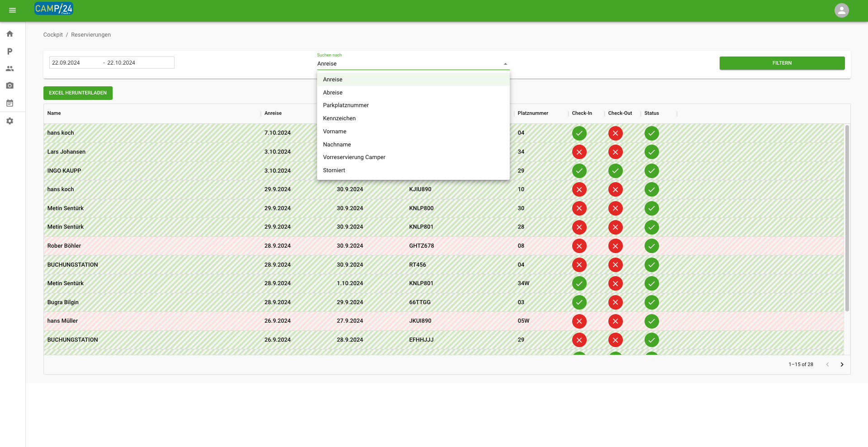The height and width of the screenshot is (447, 868).
Task: Click EXCEL HERUNTERLADEN button
Action: (78, 93)
